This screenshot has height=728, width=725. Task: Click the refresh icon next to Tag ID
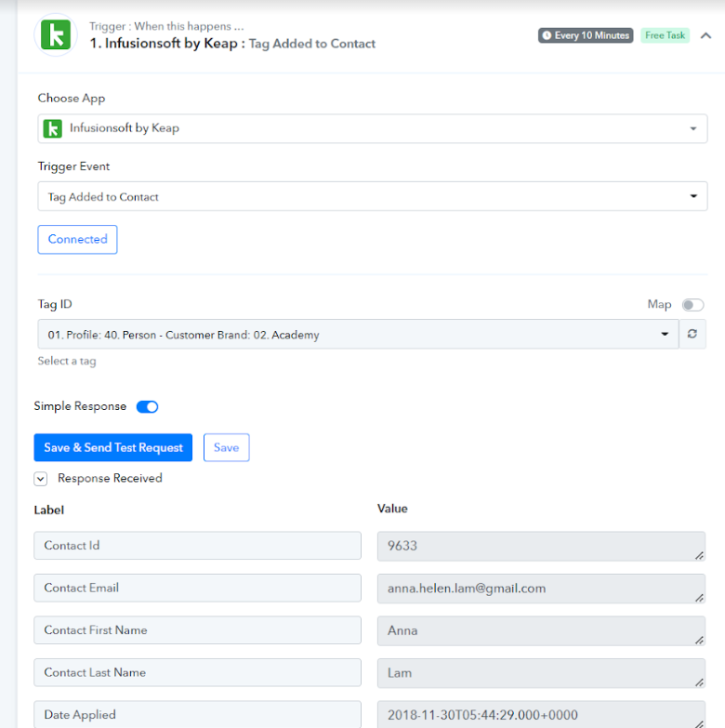(x=692, y=334)
